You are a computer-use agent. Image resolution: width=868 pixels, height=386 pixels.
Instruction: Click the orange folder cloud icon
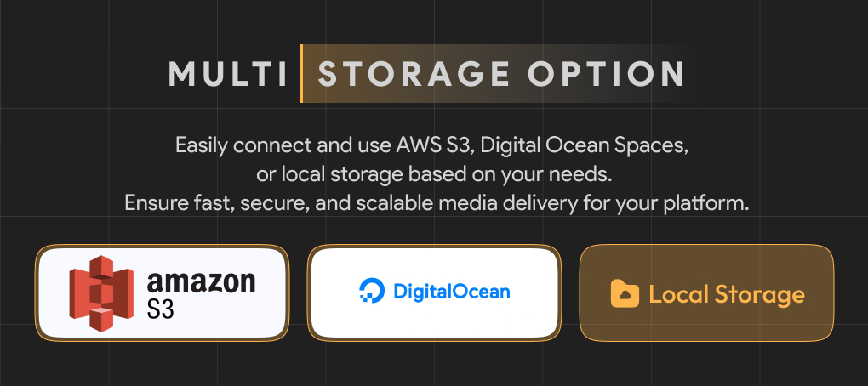point(625,294)
